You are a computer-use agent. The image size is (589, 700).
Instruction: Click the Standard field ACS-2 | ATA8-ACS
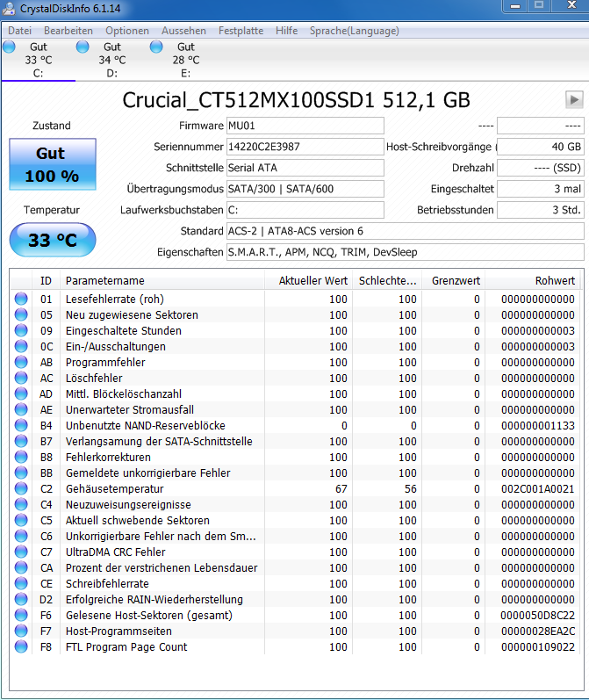(406, 231)
